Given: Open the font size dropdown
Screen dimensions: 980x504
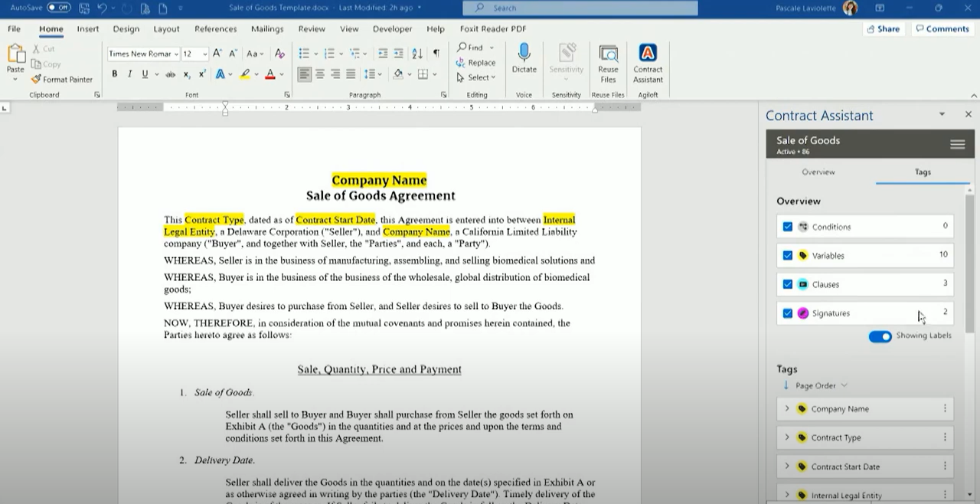Looking at the screenshot, I should coord(203,54).
